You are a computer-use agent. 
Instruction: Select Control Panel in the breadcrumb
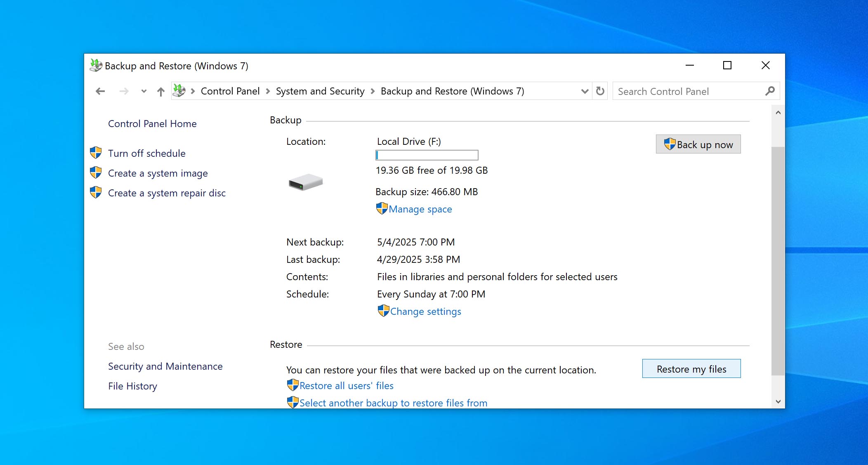(x=230, y=91)
